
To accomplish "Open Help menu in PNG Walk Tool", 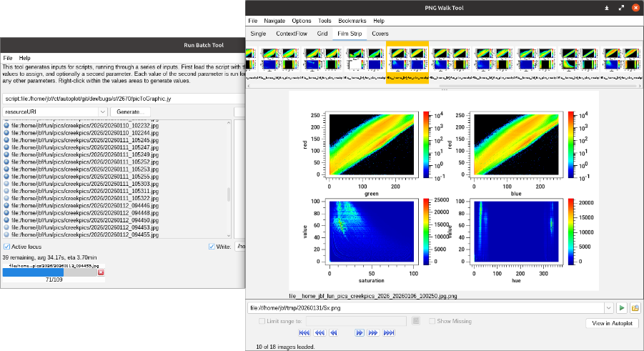I will tap(379, 21).
